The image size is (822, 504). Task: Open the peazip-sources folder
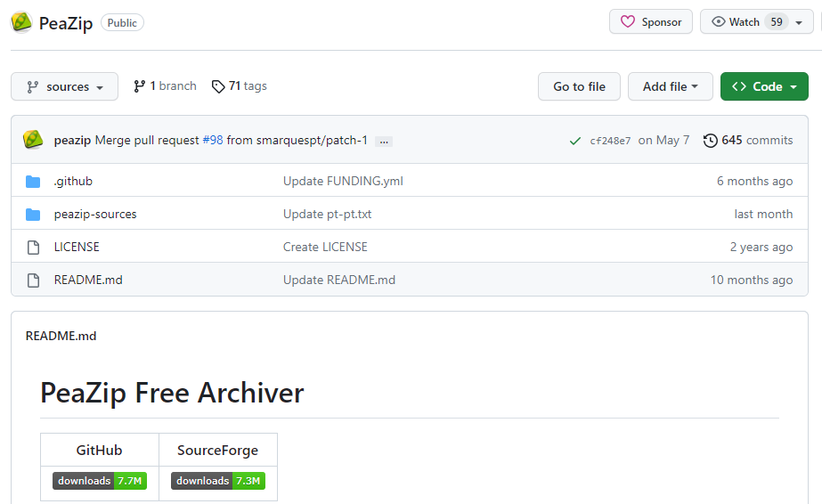95,215
